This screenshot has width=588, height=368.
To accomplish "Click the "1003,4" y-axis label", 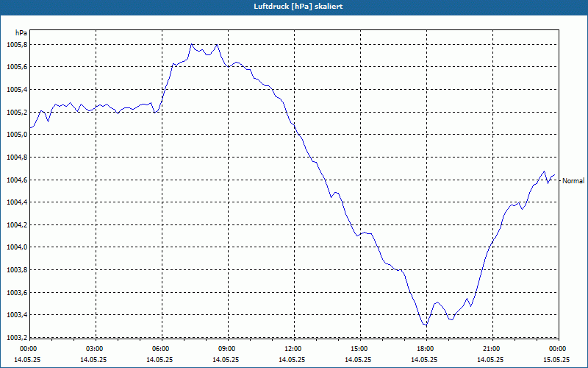I will pyautogui.click(x=17, y=315).
